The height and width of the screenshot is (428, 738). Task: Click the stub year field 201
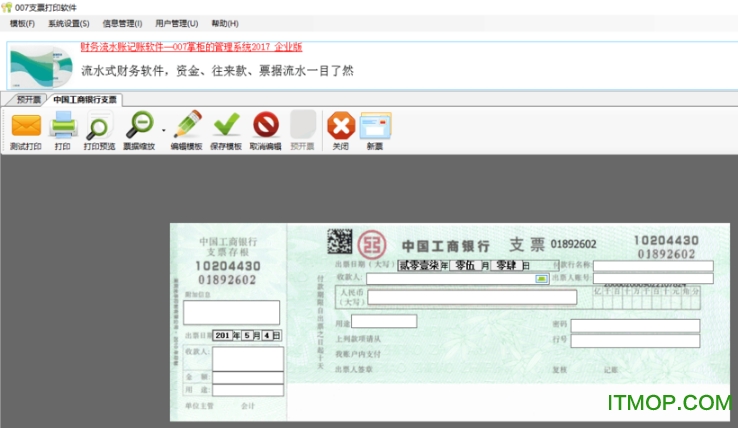223,336
